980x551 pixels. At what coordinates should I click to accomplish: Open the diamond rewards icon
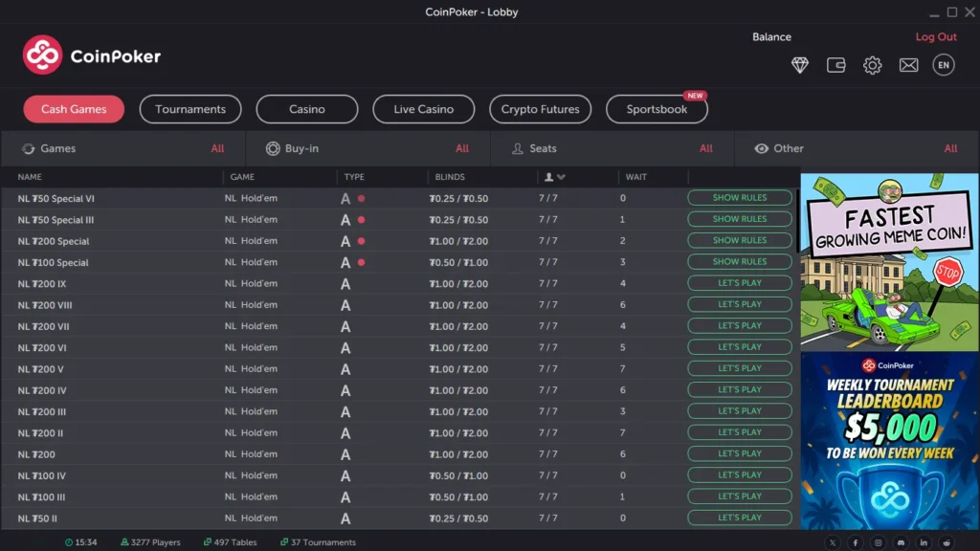[x=800, y=65]
